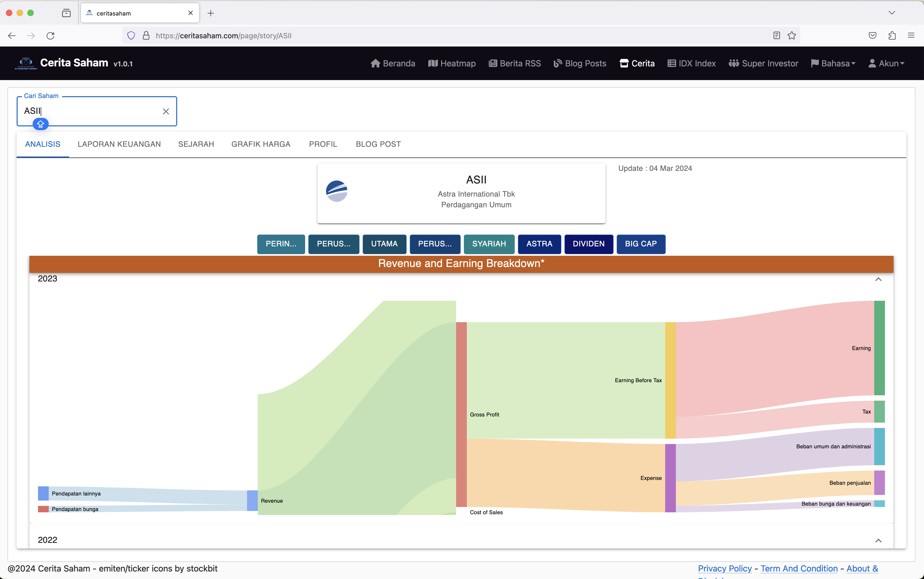Open the Super Investor page
Image resolution: width=924 pixels, height=579 pixels.
pyautogui.click(x=763, y=63)
